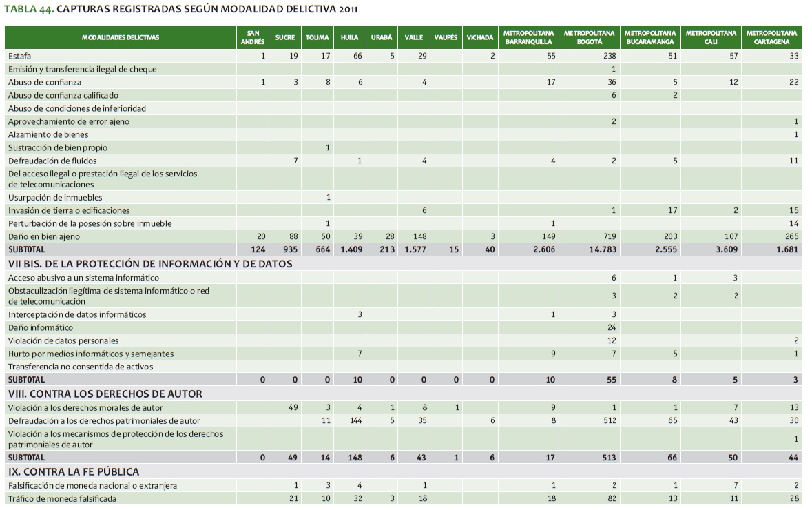Click the value 512 in the Bogotá column

coord(608,420)
